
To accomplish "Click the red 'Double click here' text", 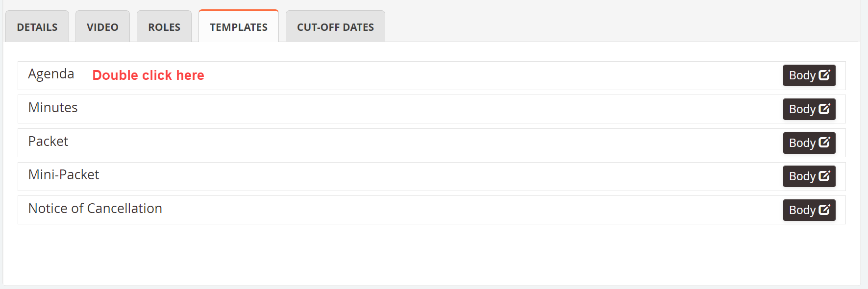I will coord(148,75).
